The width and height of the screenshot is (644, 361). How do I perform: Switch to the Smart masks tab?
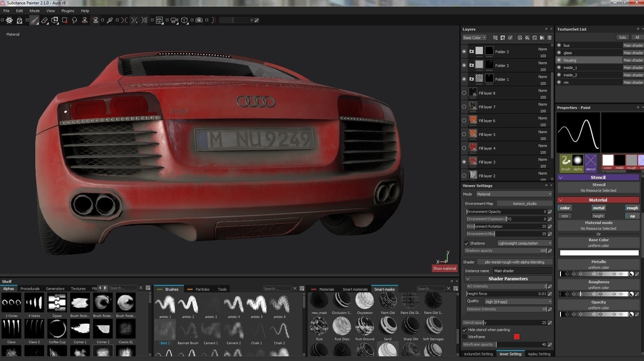(384, 289)
